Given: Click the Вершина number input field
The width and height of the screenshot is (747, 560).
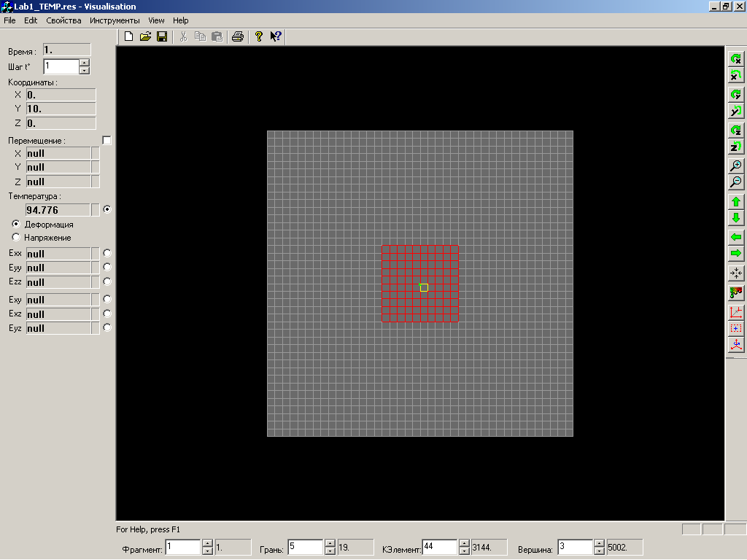Looking at the screenshot, I should [x=576, y=547].
